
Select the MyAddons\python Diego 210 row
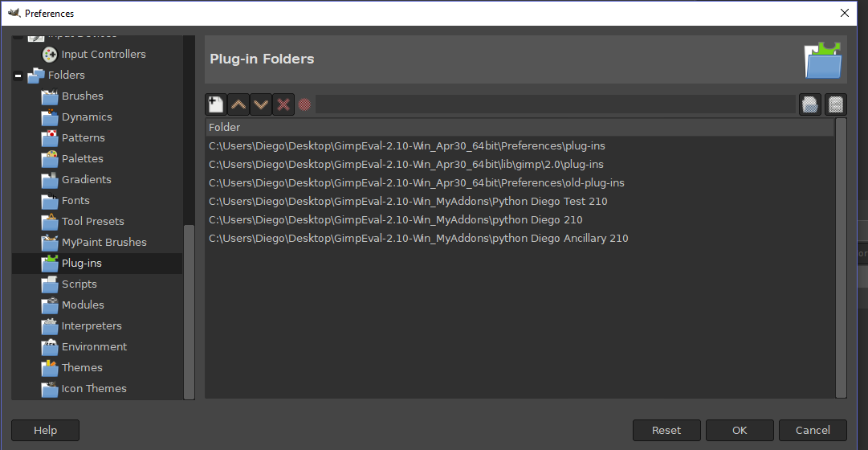tap(520, 220)
